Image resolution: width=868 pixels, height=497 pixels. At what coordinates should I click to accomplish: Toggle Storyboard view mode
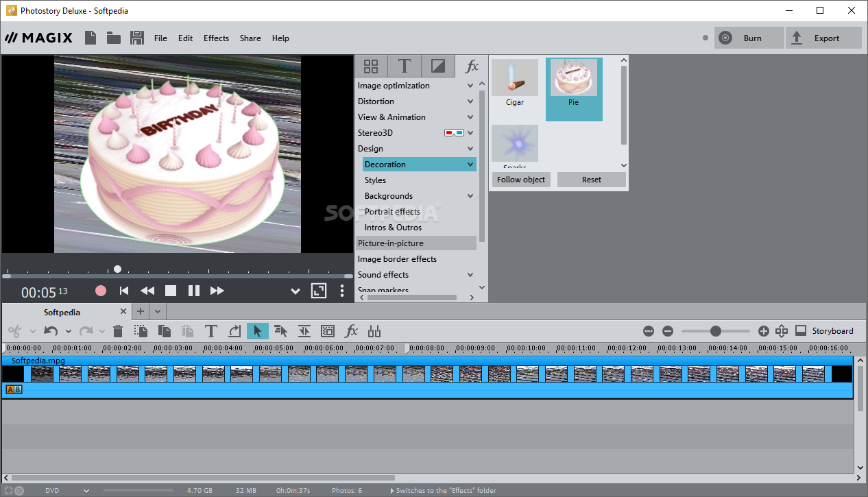(x=825, y=331)
